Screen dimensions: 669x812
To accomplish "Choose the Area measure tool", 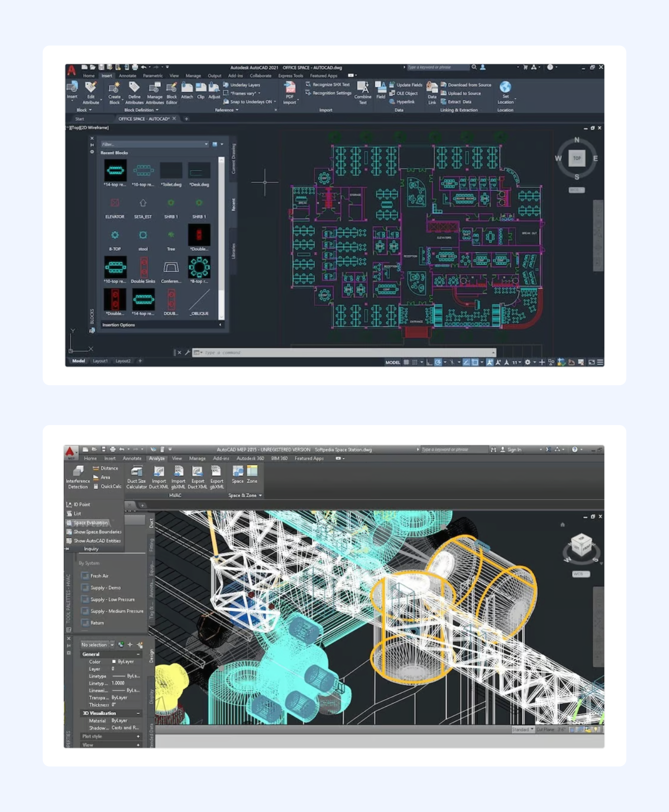I will click(x=101, y=477).
